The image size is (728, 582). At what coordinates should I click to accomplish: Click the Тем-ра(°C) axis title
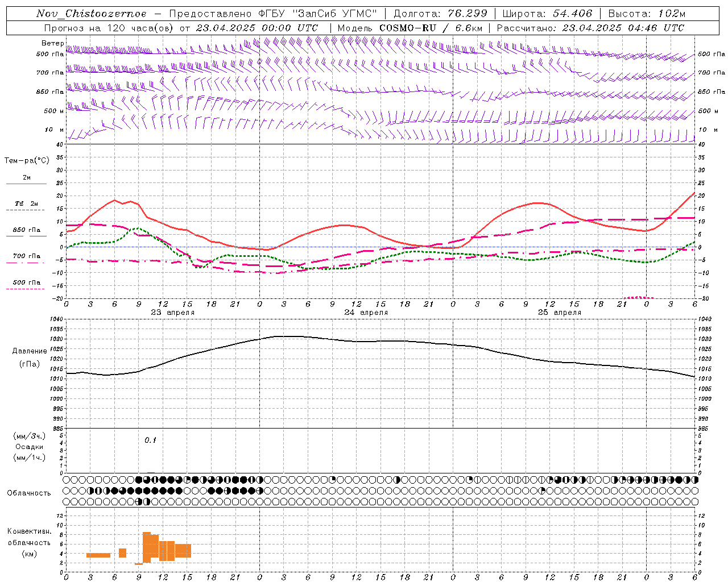pyautogui.click(x=27, y=161)
